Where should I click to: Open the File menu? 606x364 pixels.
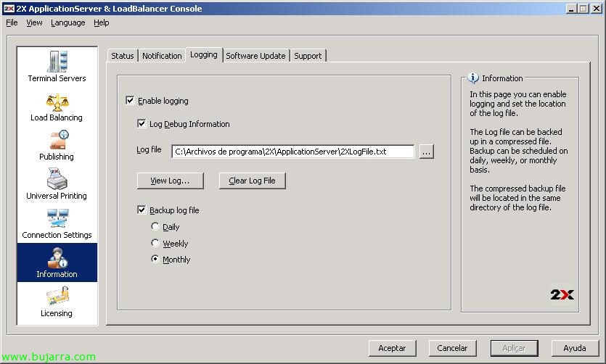click(12, 22)
